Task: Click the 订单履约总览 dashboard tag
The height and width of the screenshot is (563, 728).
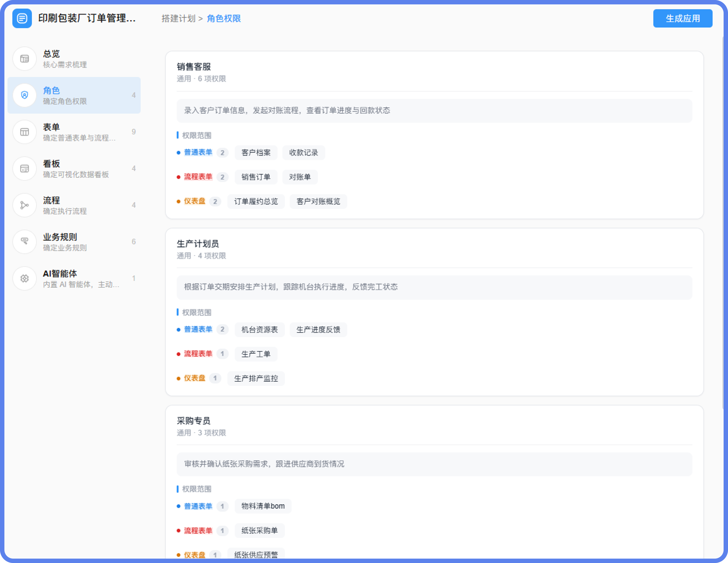Action: (256, 201)
